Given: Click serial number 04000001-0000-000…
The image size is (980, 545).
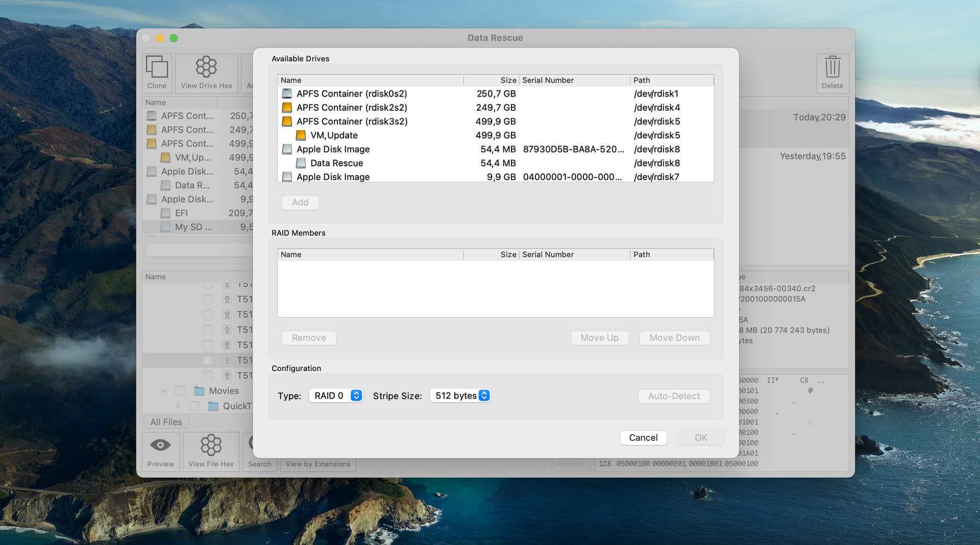Looking at the screenshot, I should (572, 177).
